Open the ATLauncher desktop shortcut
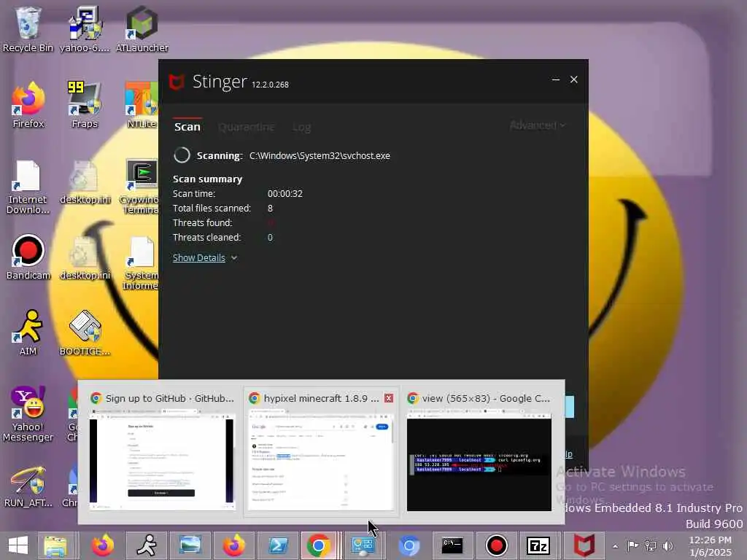Viewport: 747px width, 560px height. 142,28
